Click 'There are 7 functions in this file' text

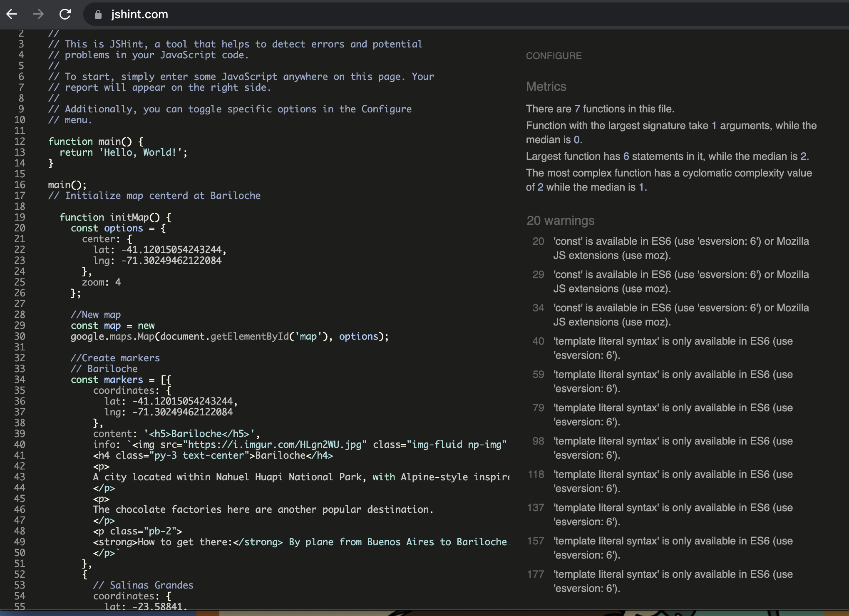(x=600, y=109)
